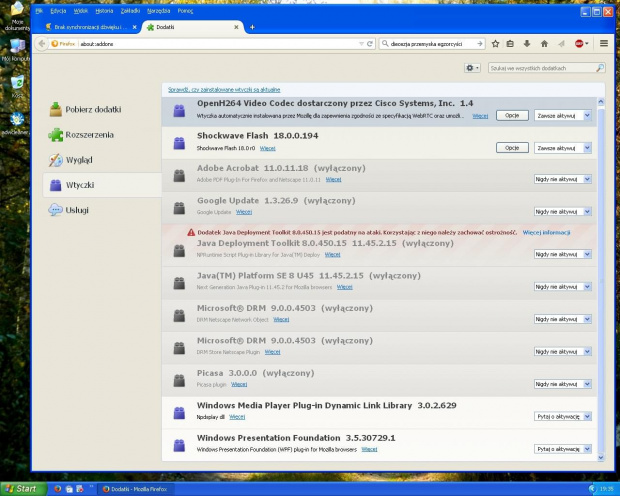
Task: Click the Google Update plugin icon
Action: 179,208
